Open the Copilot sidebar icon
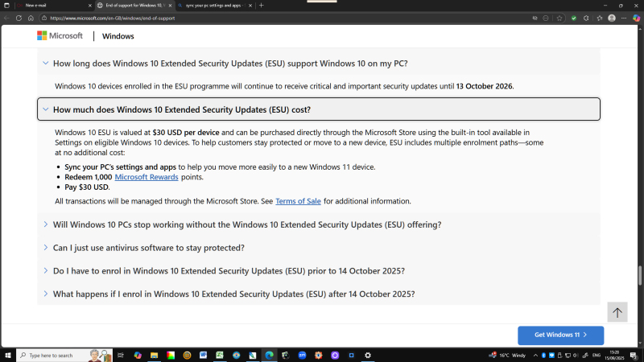 point(637,17)
